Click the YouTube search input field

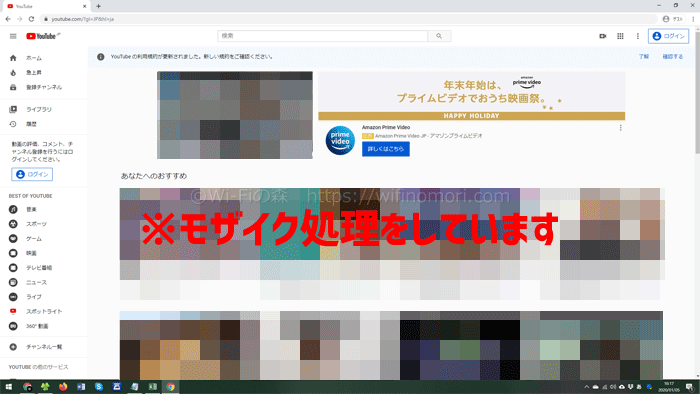click(322, 36)
